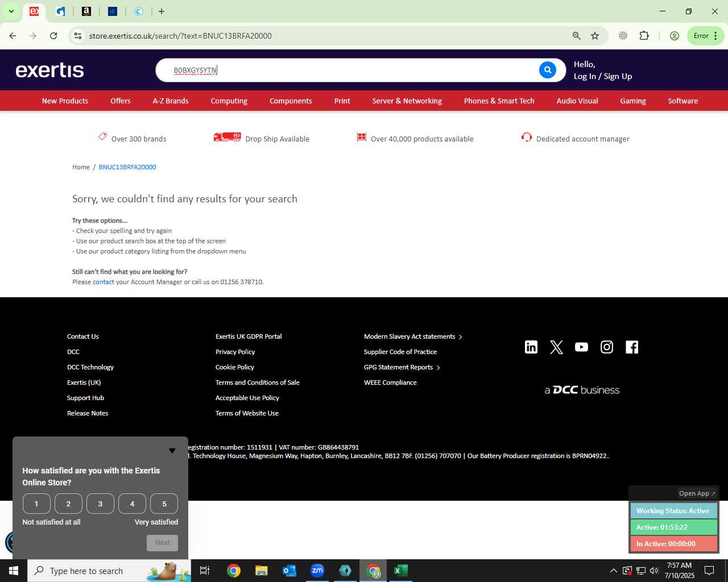The width and height of the screenshot is (728, 582).
Task: Bookmark this page with the star icon
Action: [x=595, y=36]
